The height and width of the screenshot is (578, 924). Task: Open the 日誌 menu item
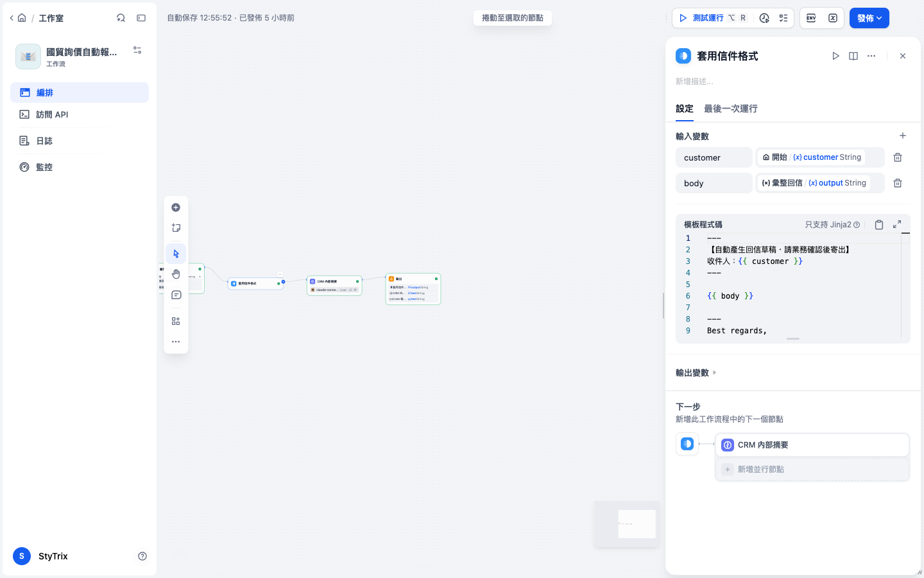pyautogui.click(x=80, y=141)
